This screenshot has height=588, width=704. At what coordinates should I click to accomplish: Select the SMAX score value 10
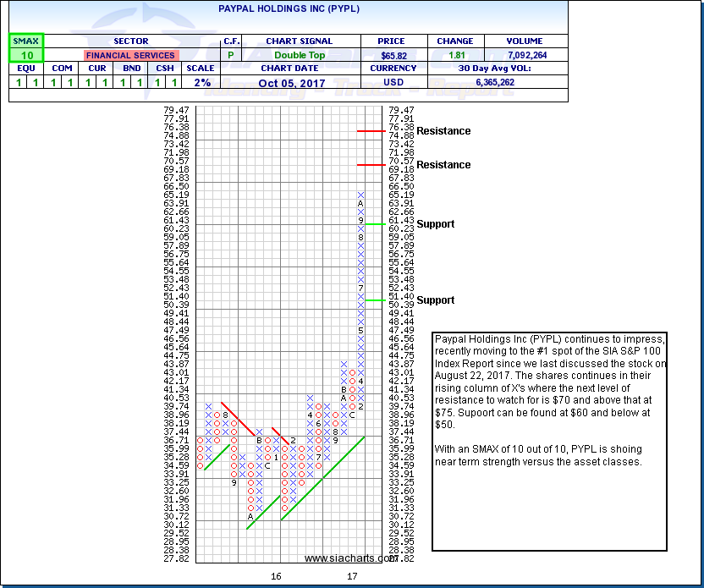tap(25, 55)
